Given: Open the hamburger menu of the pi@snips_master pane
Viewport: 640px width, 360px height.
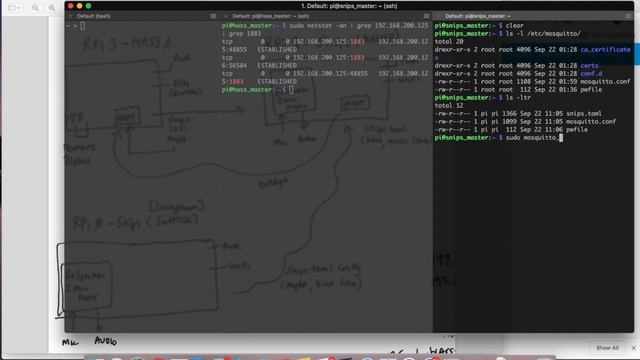Looking at the screenshot, I should 628,16.
